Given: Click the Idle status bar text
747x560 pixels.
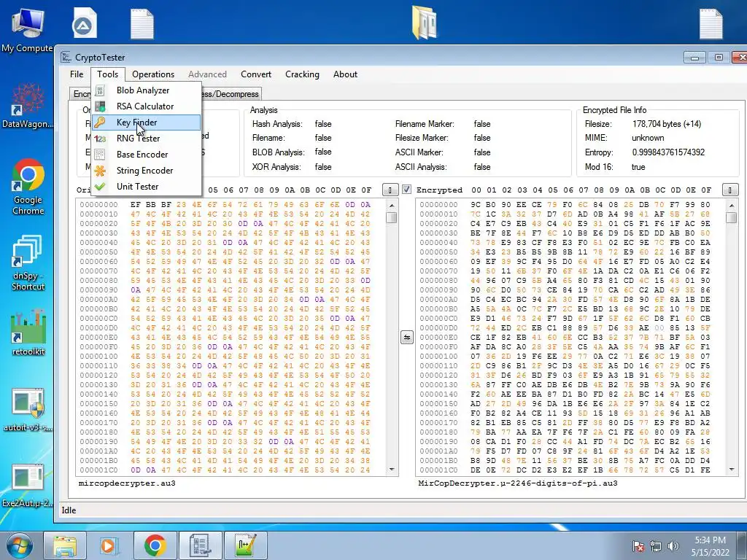Looking at the screenshot, I should pos(69,510).
